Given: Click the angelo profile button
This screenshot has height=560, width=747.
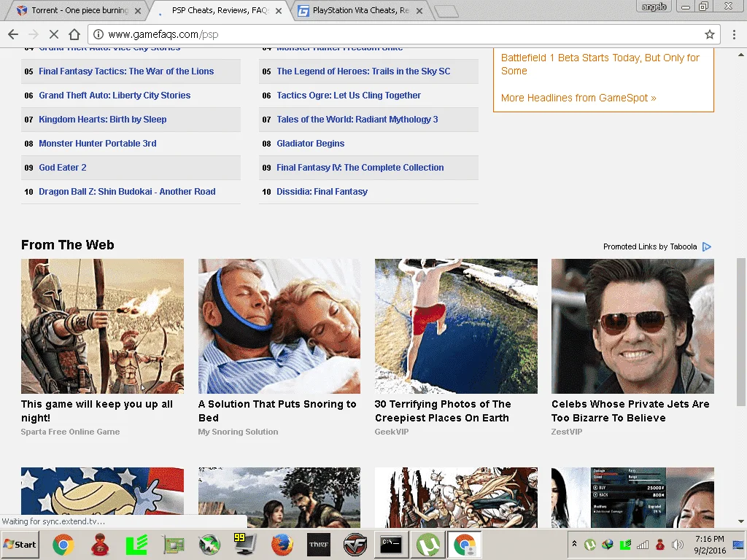Looking at the screenshot, I should (654, 7).
